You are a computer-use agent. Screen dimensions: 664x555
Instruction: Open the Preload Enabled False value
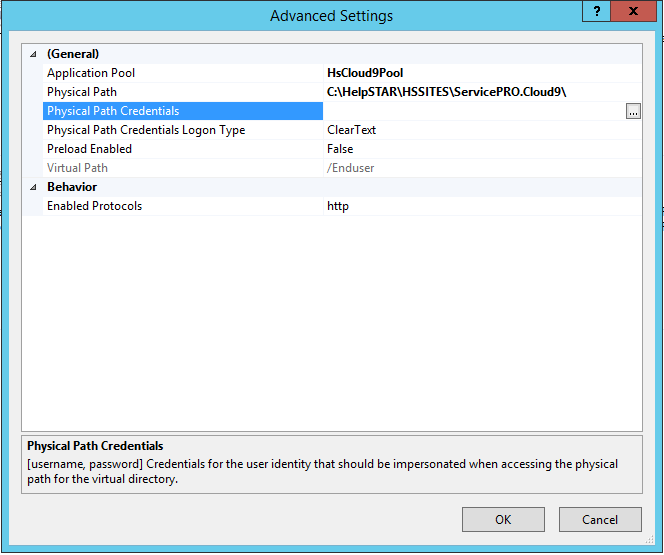point(340,149)
